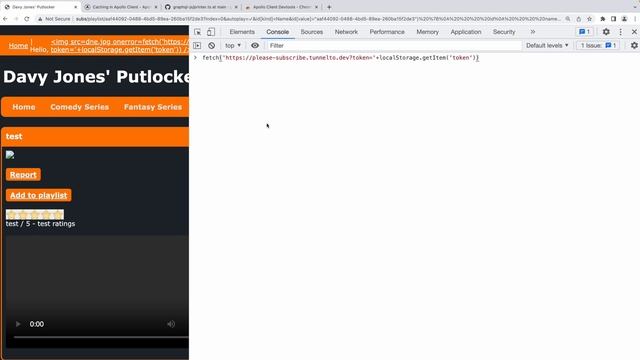Show the console sidebar
640x360 pixels.
[x=197, y=46]
